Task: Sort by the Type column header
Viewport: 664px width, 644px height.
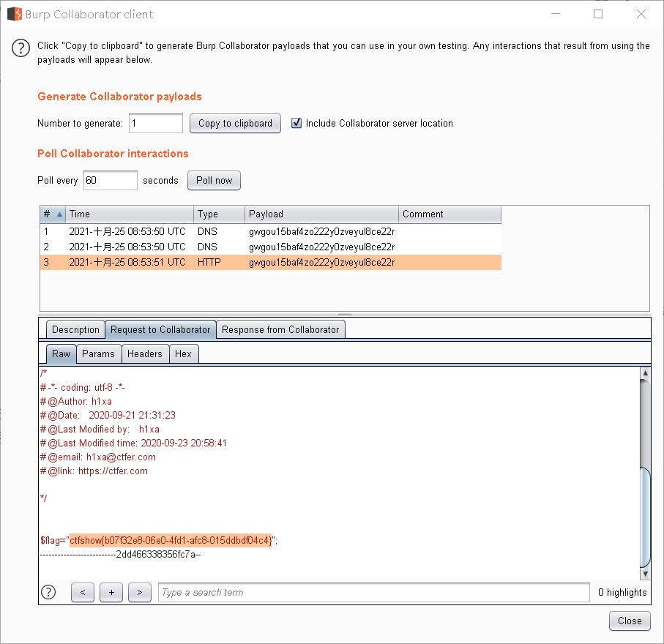Action: 220,214
